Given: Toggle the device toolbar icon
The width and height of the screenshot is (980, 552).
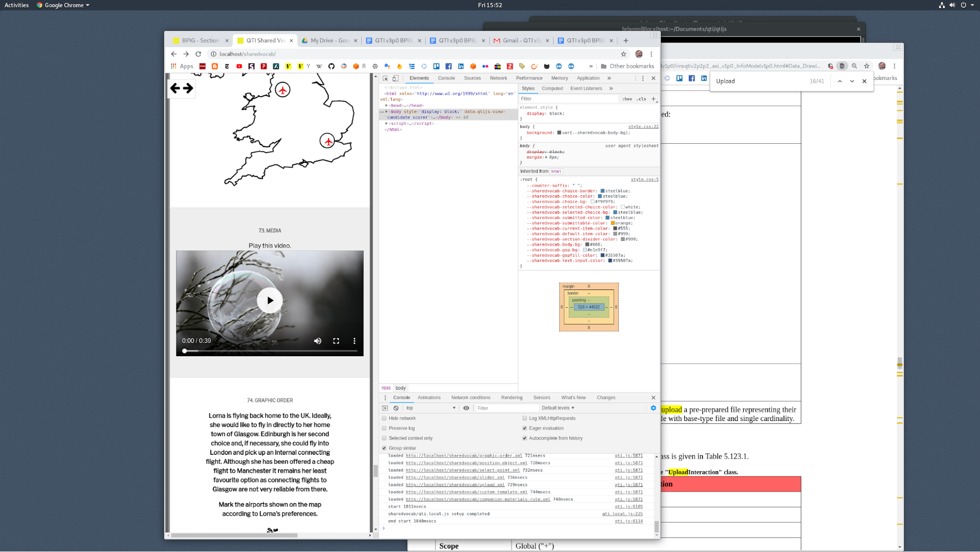Looking at the screenshot, I should (396, 79).
